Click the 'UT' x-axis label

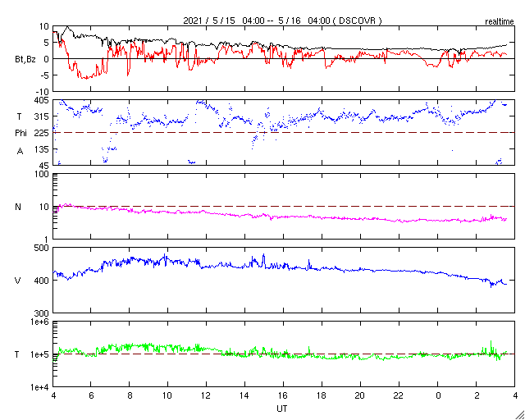coord(282,409)
